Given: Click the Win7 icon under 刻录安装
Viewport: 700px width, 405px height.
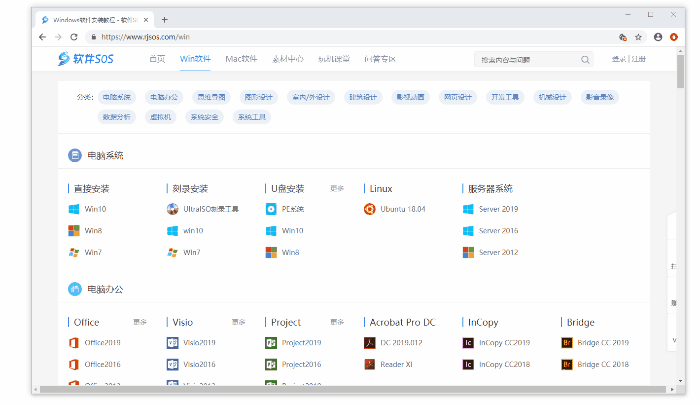Looking at the screenshot, I should coord(172,252).
